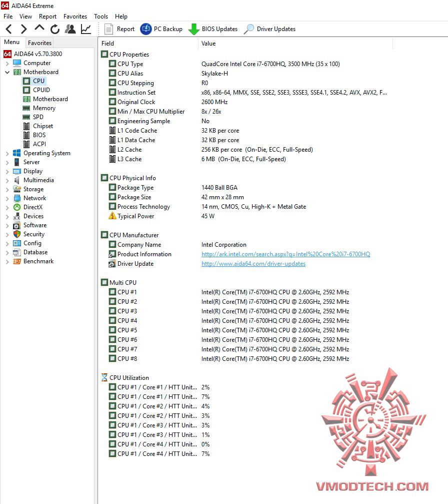
Task: Click the Software category icon
Action: tap(16, 225)
